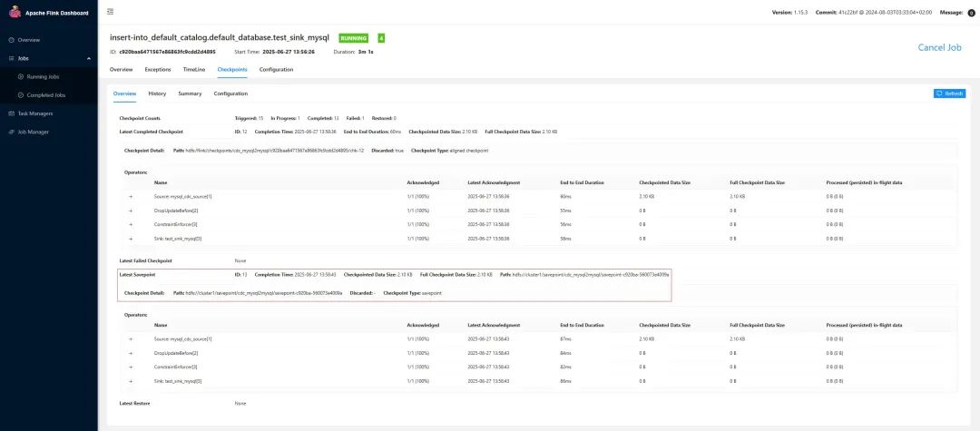The height and width of the screenshot is (431, 980).
Task: Click the Checkpoint Counts label
Action: tap(140, 118)
